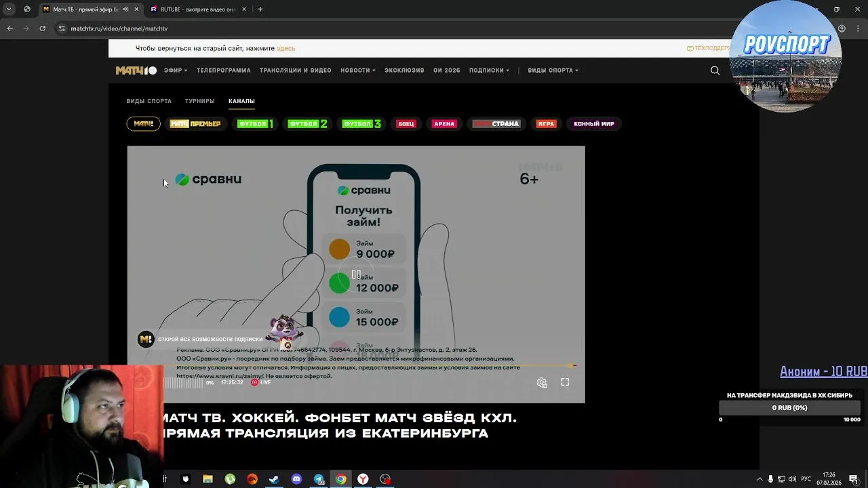
Task: Click the НА ТРАНСФЕР donation goal bar
Action: pyautogui.click(x=789, y=408)
